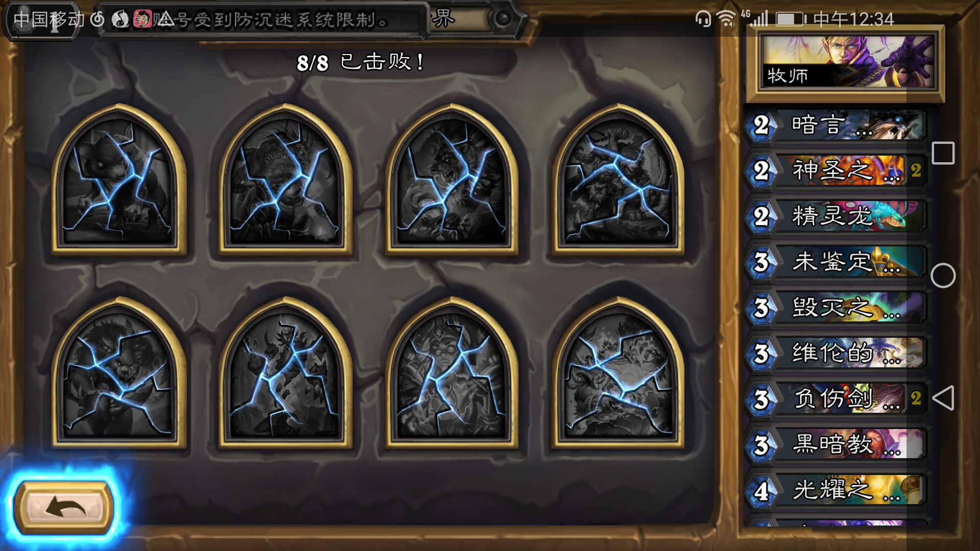Image resolution: width=980 pixels, height=551 pixels.
Task: Select the 未鉴定 card entry
Action: click(x=835, y=262)
